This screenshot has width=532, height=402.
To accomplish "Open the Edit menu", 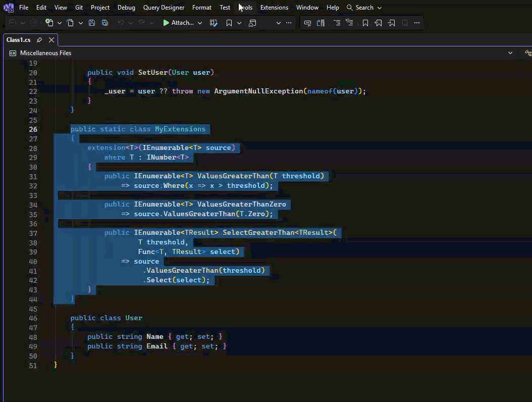I will pos(41,8).
